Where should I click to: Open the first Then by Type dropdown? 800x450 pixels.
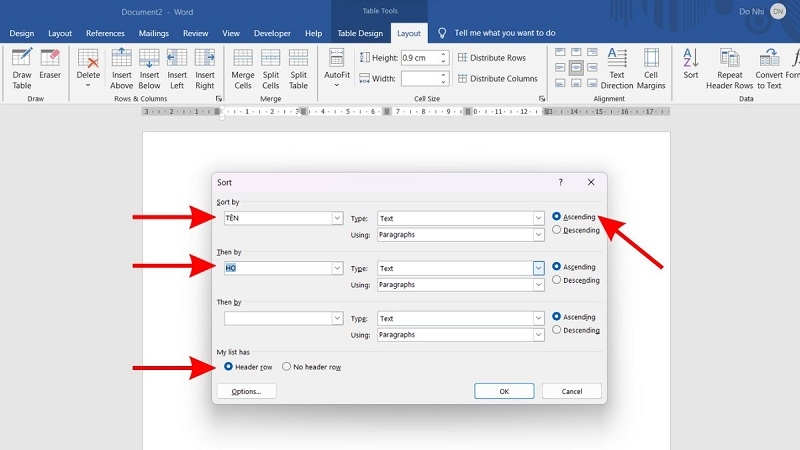[538, 268]
